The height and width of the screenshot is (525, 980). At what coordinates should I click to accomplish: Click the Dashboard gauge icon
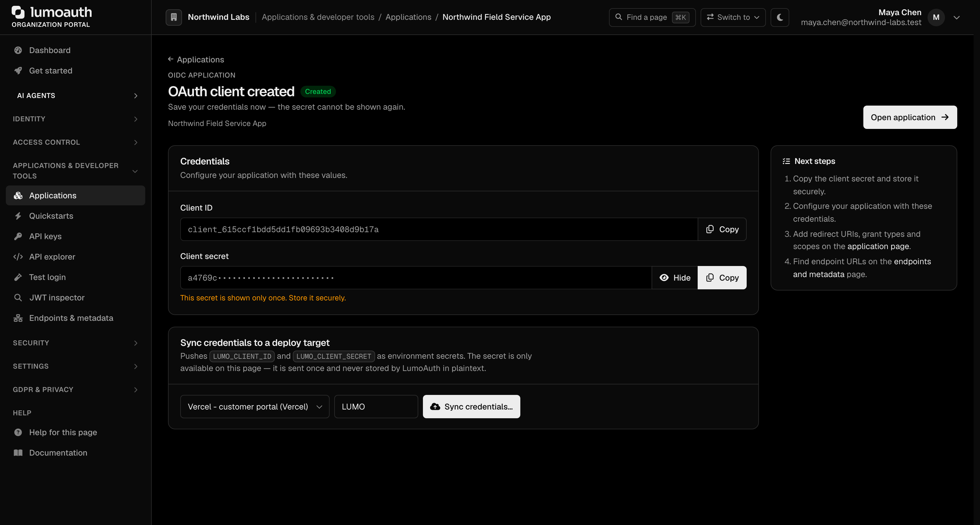pos(18,50)
